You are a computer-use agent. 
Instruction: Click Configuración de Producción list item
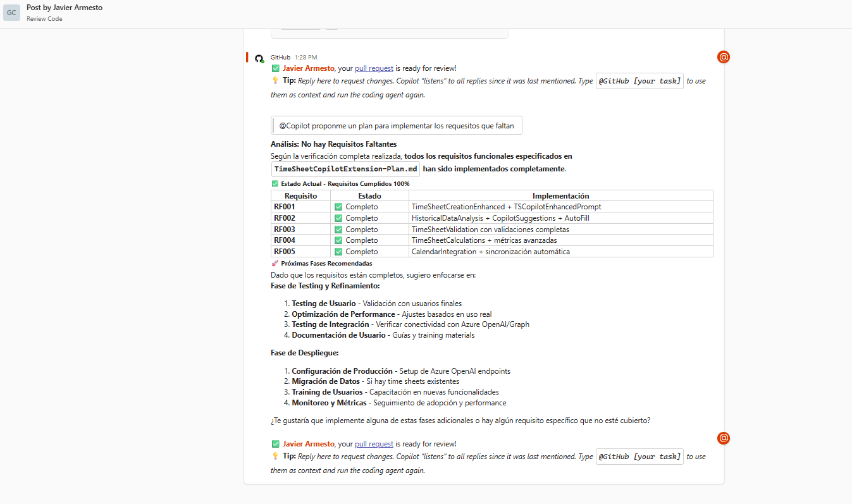click(401, 371)
